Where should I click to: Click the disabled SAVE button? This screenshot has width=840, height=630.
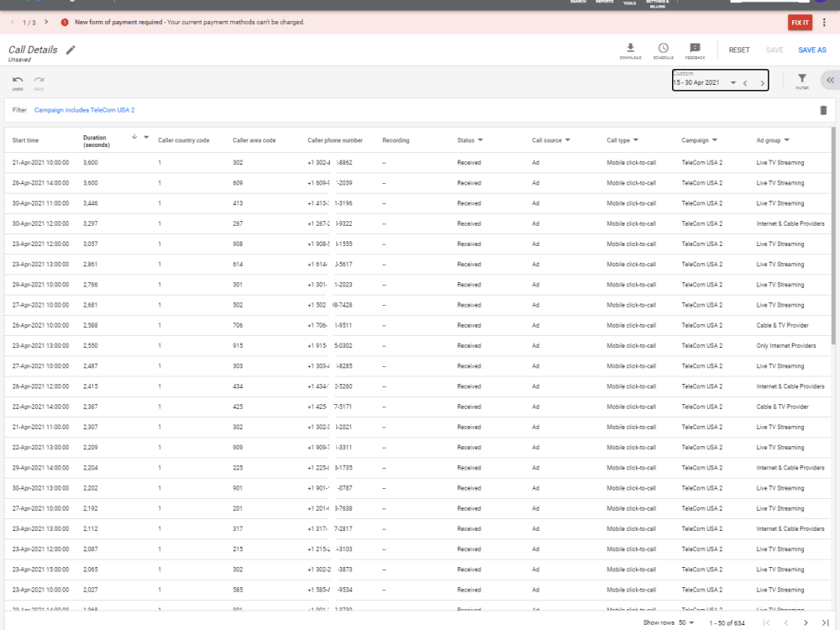tap(774, 50)
